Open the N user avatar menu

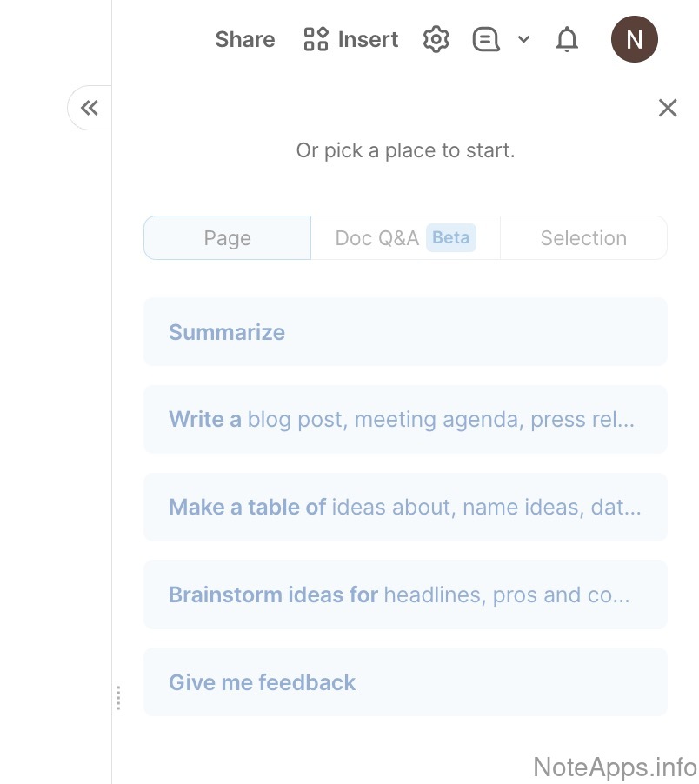[x=634, y=39]
